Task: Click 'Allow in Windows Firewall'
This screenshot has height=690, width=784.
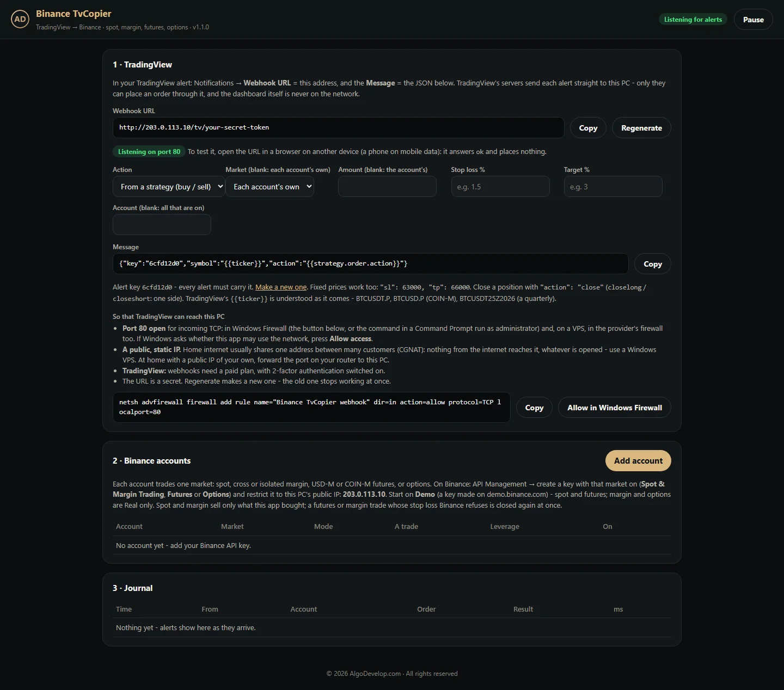Action: (x=615, y=408)
